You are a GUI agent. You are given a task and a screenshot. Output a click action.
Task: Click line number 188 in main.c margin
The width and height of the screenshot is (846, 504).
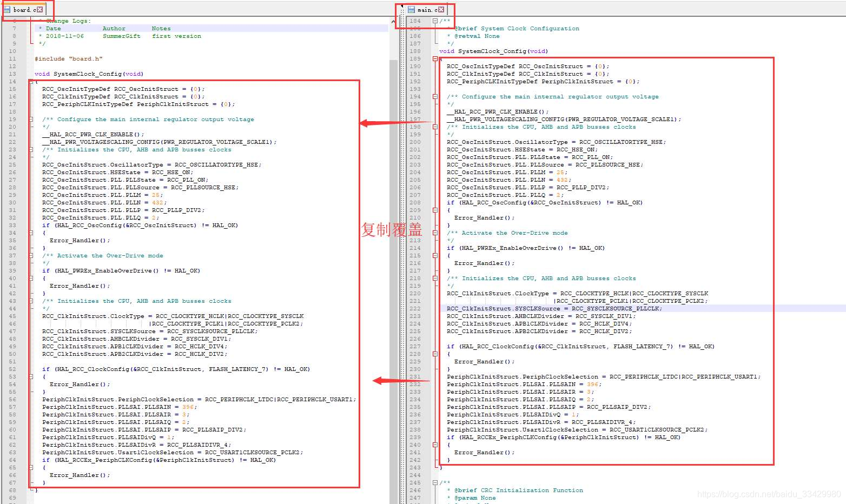click(415, 51)
